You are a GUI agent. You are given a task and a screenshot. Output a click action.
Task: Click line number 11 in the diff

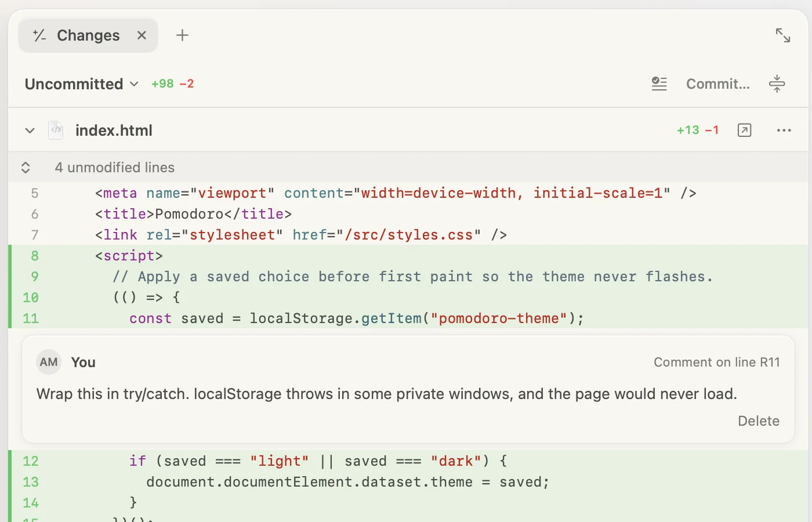pyautogui.click(x=31, y=318)
